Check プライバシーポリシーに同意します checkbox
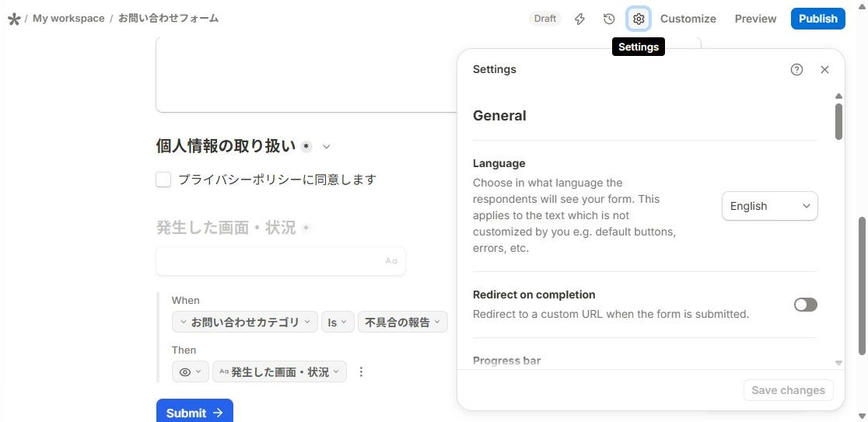868x422 pixels. coord(163,180)
